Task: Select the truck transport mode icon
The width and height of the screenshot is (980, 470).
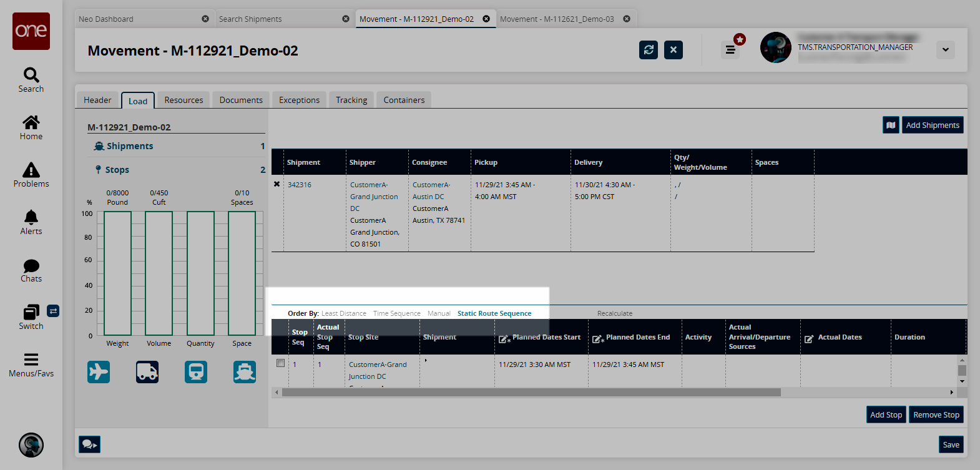Action: pyautogui.click(x=147, y=372)
